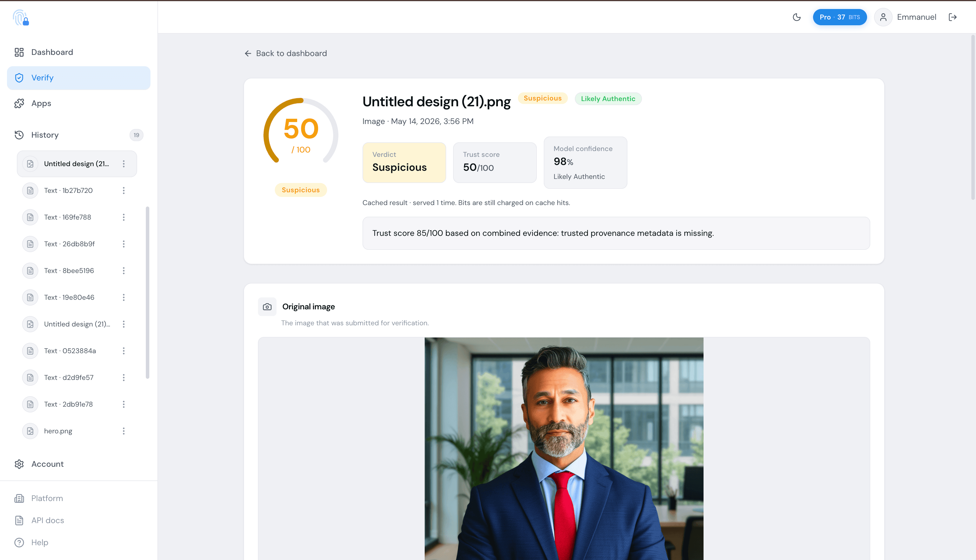Open history item Text · d2d9fe57
This screenshot has height=560, width=976.
pyautogui.click(x=77, y=378)
